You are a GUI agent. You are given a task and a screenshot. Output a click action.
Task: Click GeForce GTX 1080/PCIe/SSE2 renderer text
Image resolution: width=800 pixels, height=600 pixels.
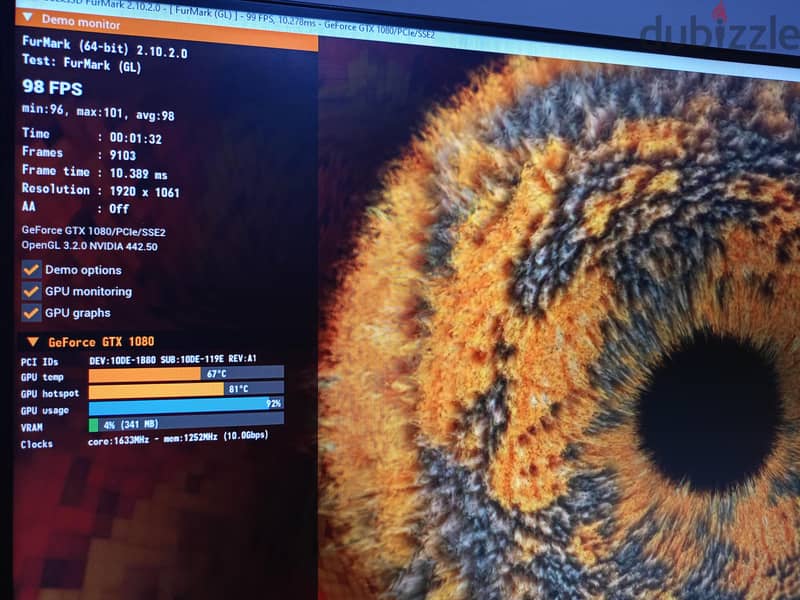pos(93,231)
